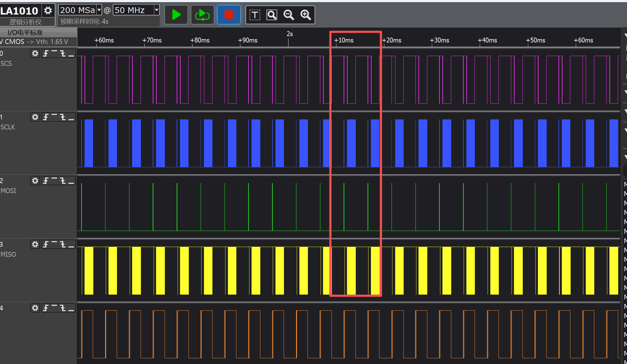This screenshot has height=364, width=627.
Task: Set high level trigger on SCS channel
Action: [54, 54]
